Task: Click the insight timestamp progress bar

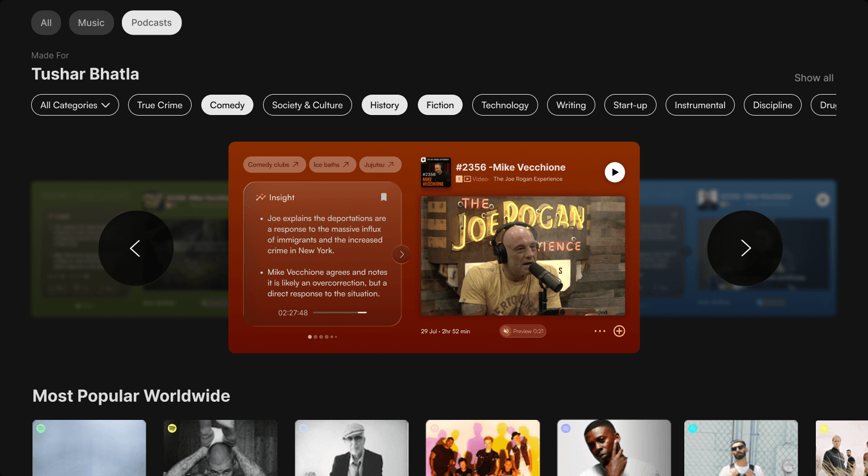Action: click(x=340, y=312)
